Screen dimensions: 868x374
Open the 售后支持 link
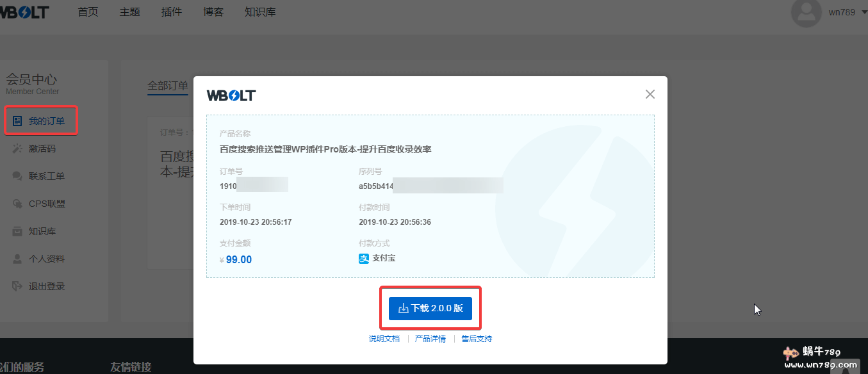[x=477, y=339]
